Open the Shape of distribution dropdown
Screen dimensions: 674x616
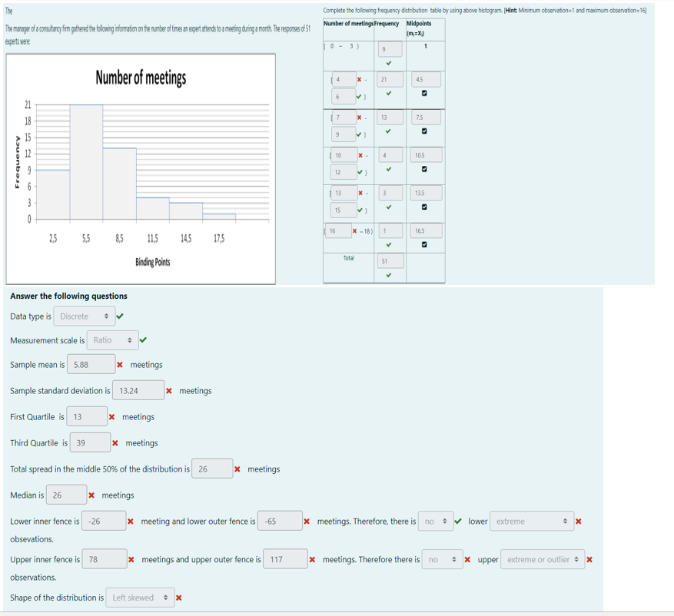140,598
